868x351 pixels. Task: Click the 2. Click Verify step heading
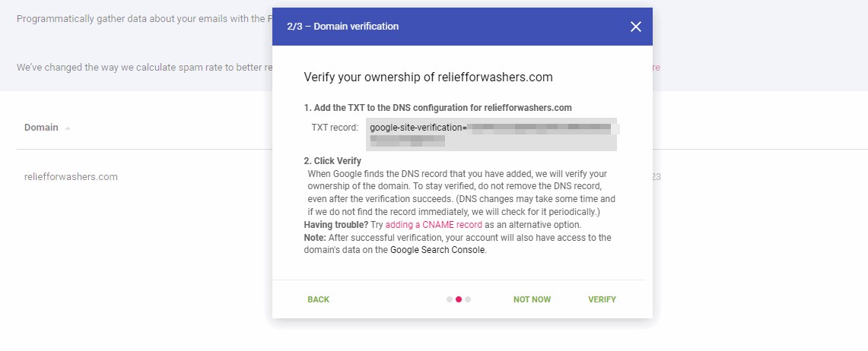pyautogui.click(x=332, y=161)
